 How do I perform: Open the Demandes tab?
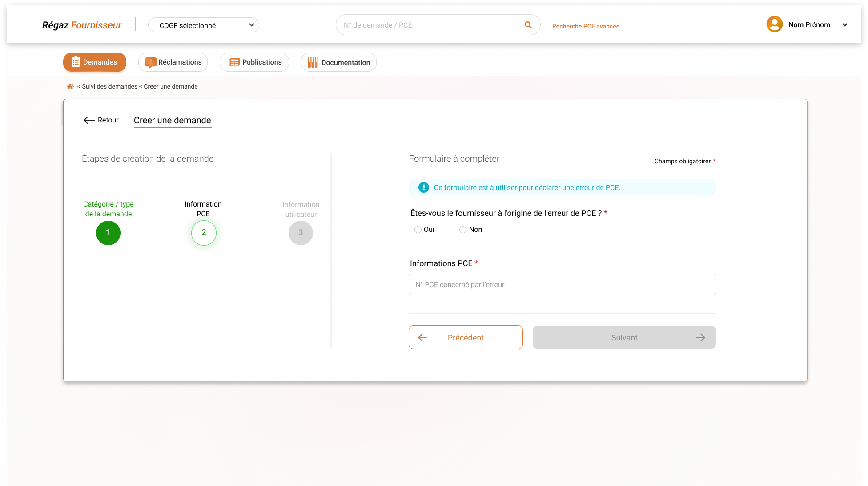click(95, 62)
